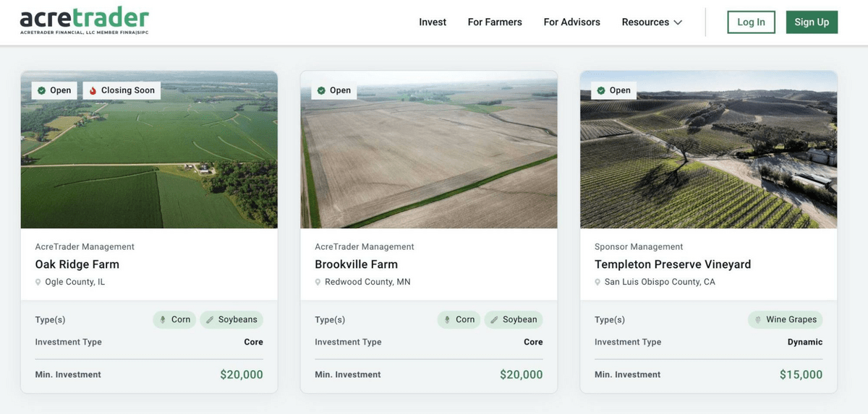Click the Dynamic investment type value
This screenshot has width=868, height=414.
805,342
